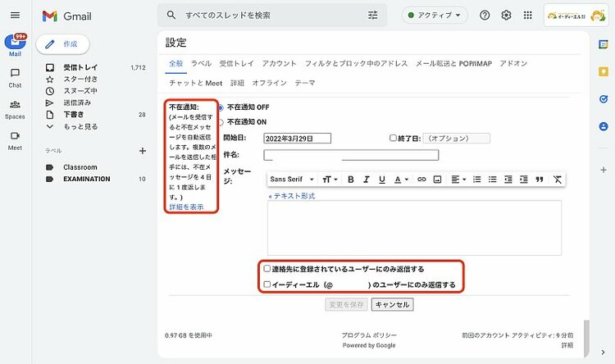This screenshot has width=615, height=364.
Task: Insert a link in the message
Action: [421, 180]
